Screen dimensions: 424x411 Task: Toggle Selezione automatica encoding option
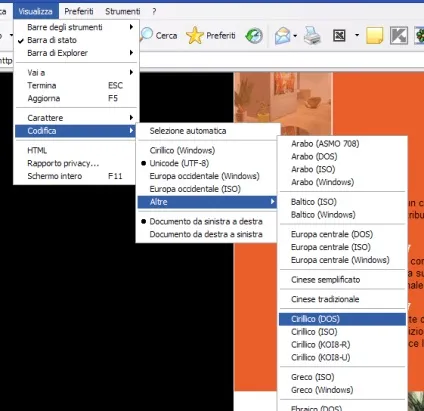pos(207,131)
